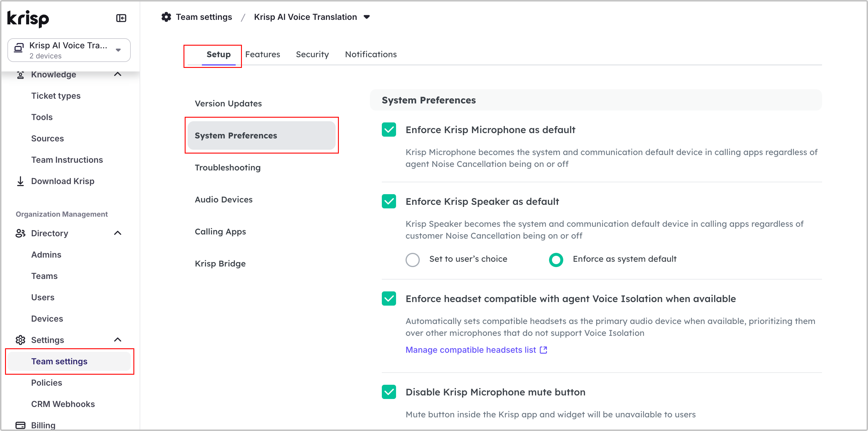Switch to the Security tab

[x=312, y=54]
